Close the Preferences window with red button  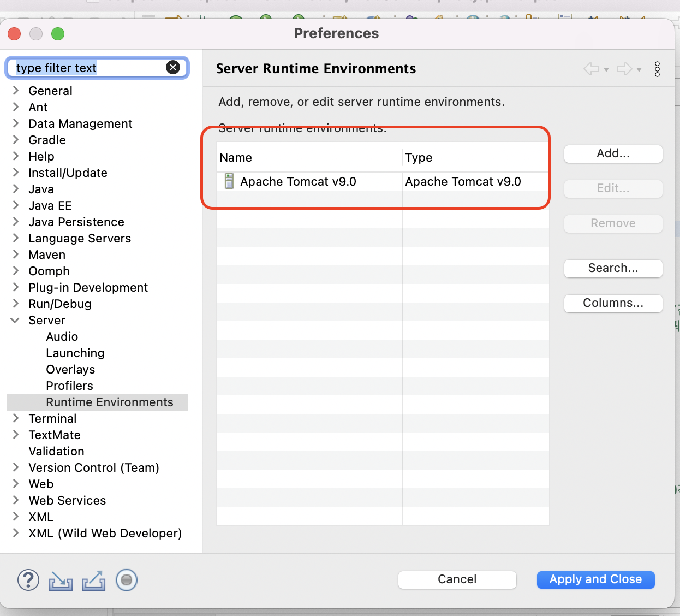click(x=14, y=34)
